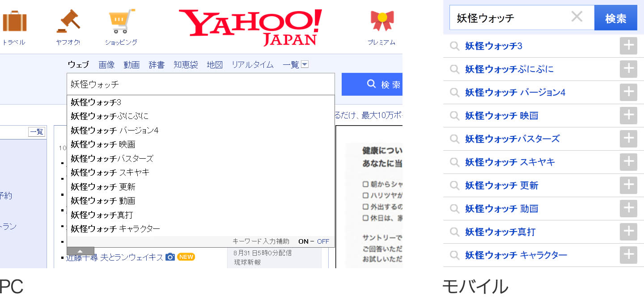Tap plus button for 妖怪ウォッチ 更新 on mobile
The image size is (644, 304).
click(x=628, y=186)
